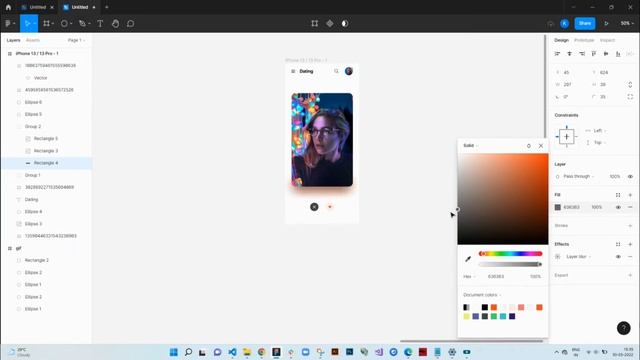The height and width of the screenshot is (360, 640).
Task: Click the Use as mask icon
Action: coord(345,23)
